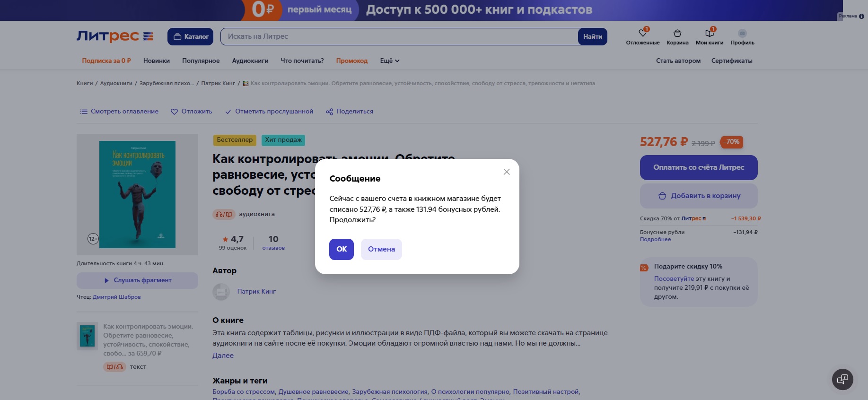Go to Популярное section

click(x=201, y=61)
